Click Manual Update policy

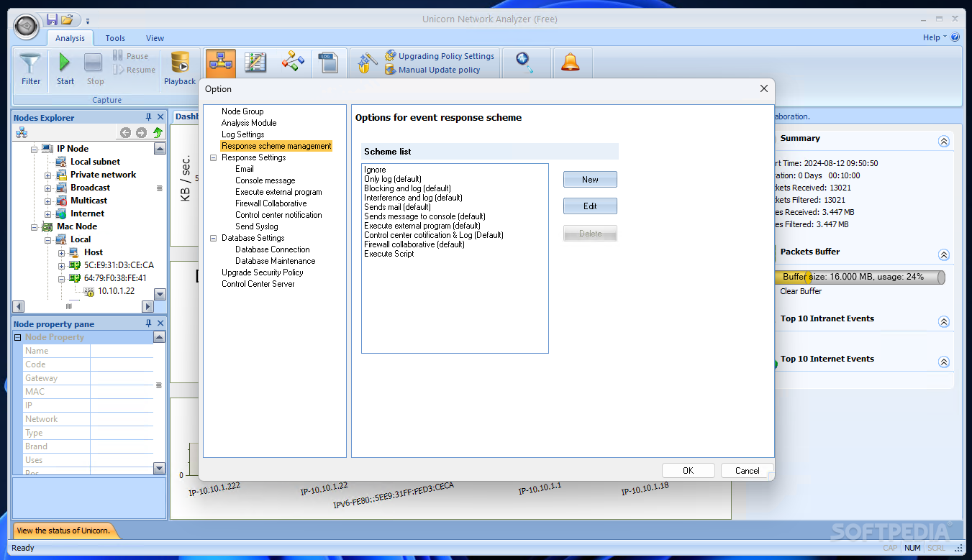(432, 70)
